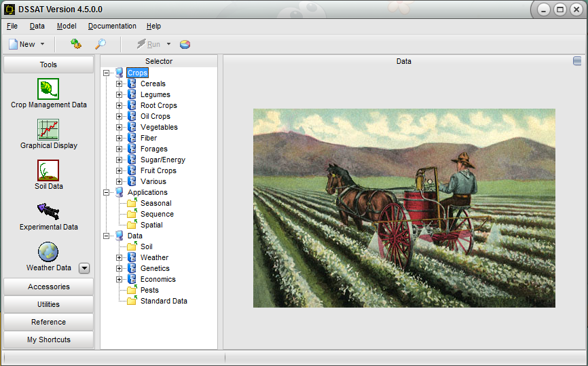Click the Legumes database icon

[x=132, y=94]
